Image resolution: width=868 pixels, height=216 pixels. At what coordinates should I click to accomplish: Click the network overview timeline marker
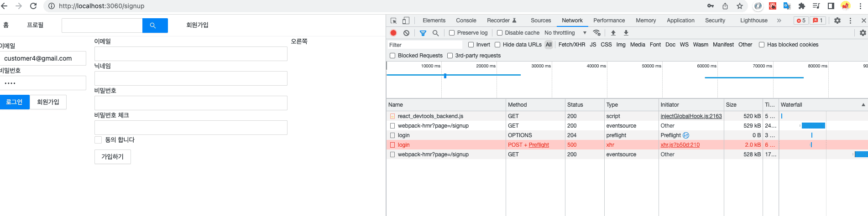pos(445,76)
